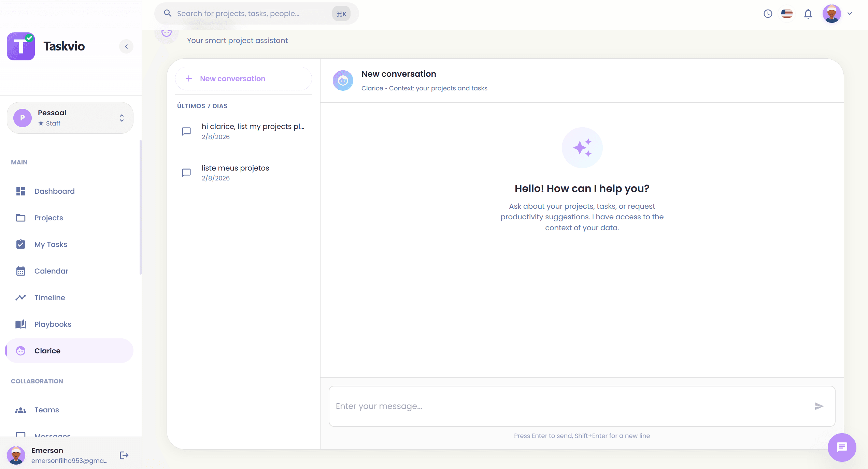Start a New conversation

coord(243,78)
